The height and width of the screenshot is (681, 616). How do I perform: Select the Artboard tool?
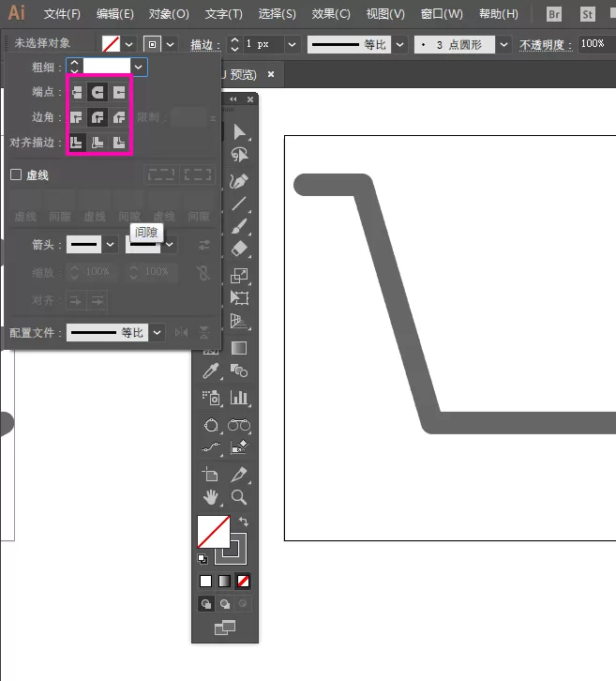211,475
